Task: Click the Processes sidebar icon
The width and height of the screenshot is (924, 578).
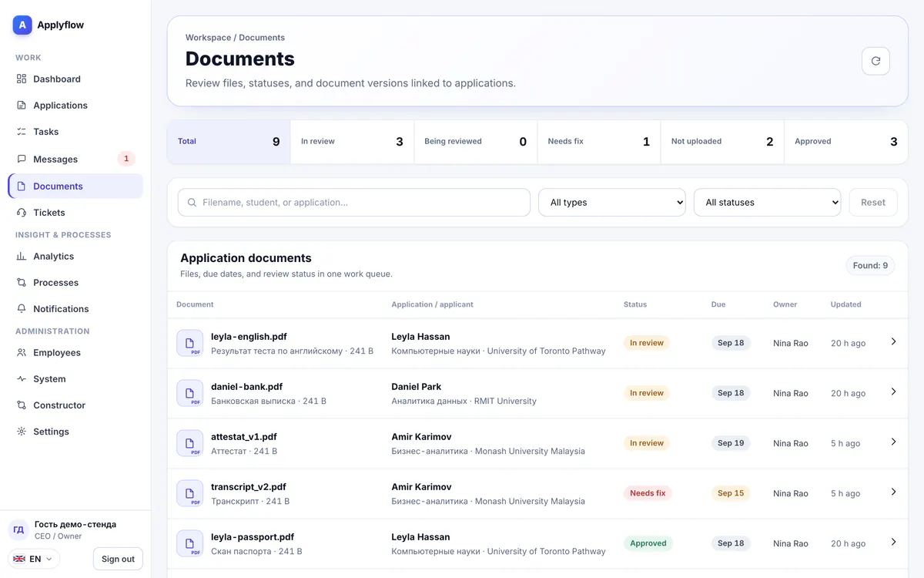Action: tap(22, 282)
